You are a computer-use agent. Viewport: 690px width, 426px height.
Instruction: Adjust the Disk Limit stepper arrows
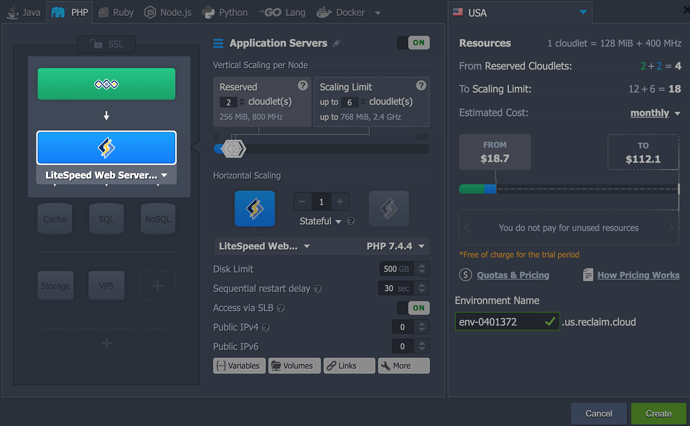422,268
